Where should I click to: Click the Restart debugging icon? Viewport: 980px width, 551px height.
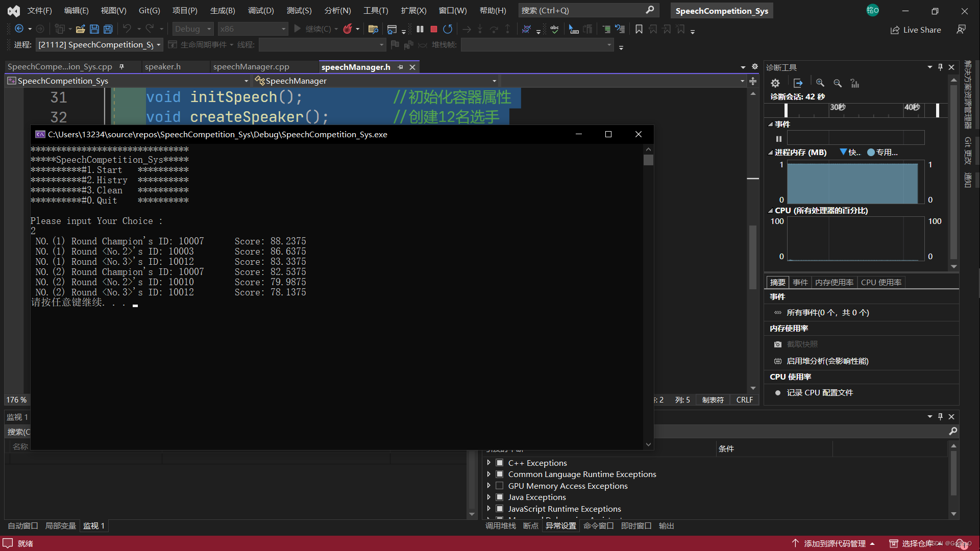(x=447, y=29)
